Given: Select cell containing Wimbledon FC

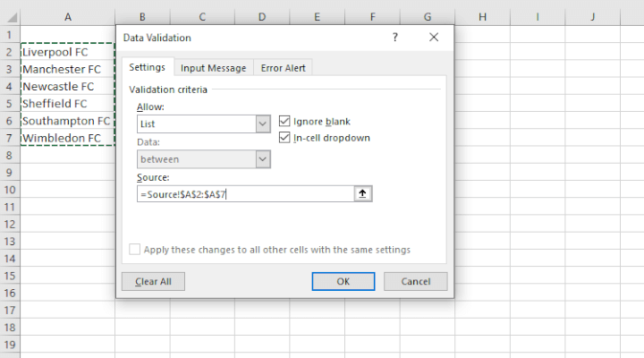Looking at the screenshot, I should pos(68,138).
